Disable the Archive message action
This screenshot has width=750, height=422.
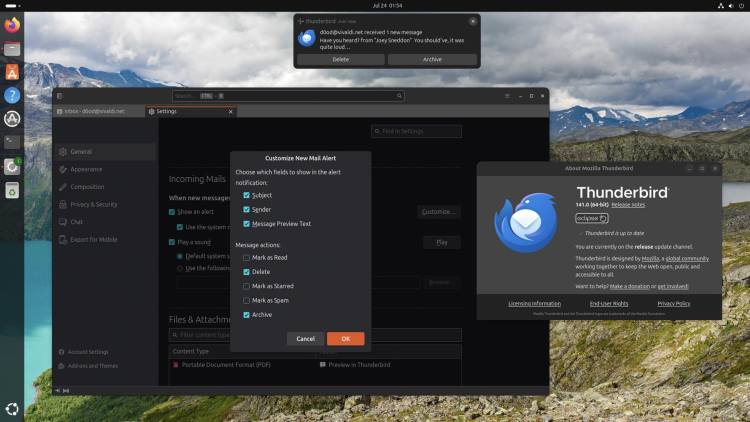click(246, 315)
